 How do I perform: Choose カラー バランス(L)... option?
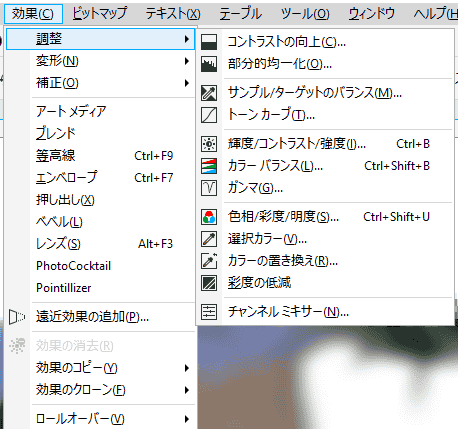tap(325, 166)
